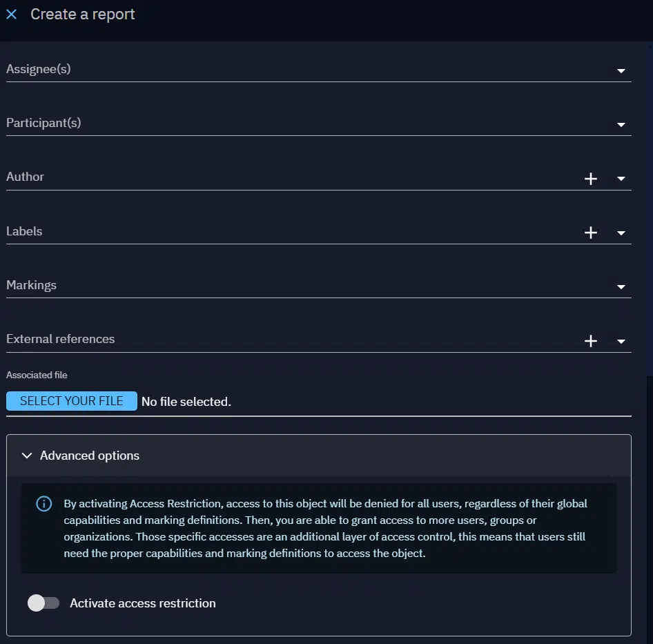Image resolution: width=653 pixels, height=644 pixels.
Task: Click inside the Assignee(s) input field
Action: click(x=276, y=72)
